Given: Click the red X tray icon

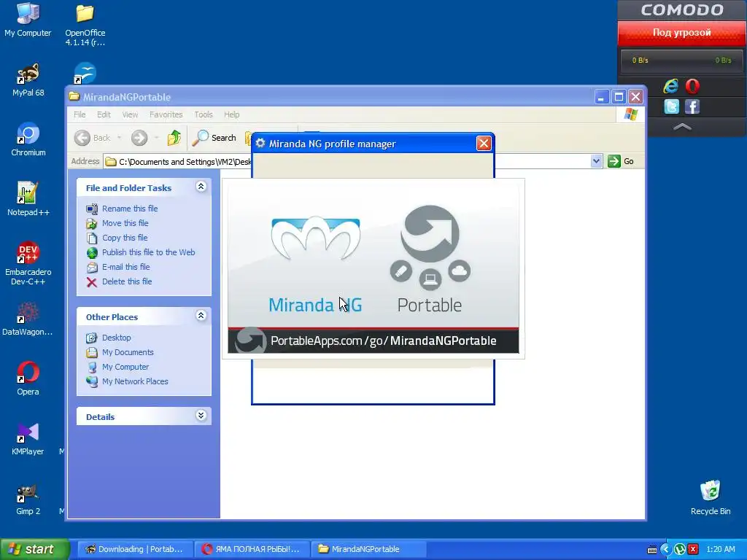Looking at the screenshot, I should point(693,550).
